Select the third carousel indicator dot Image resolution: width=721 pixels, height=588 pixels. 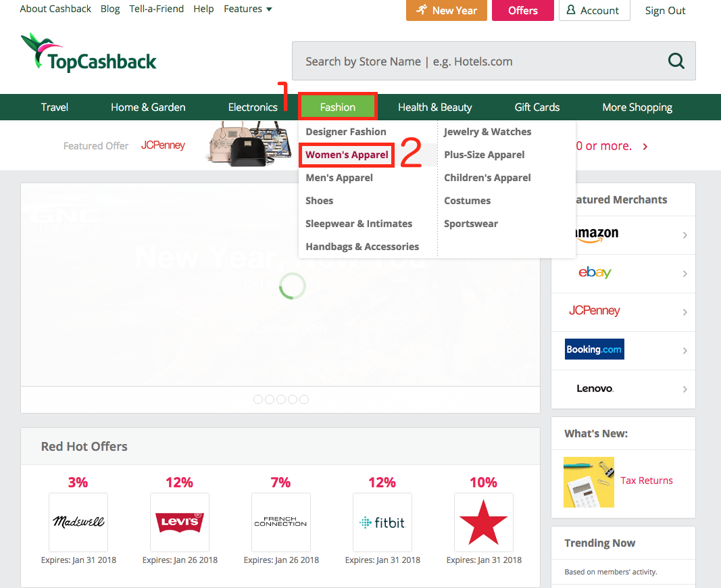[x=281, y=399]
